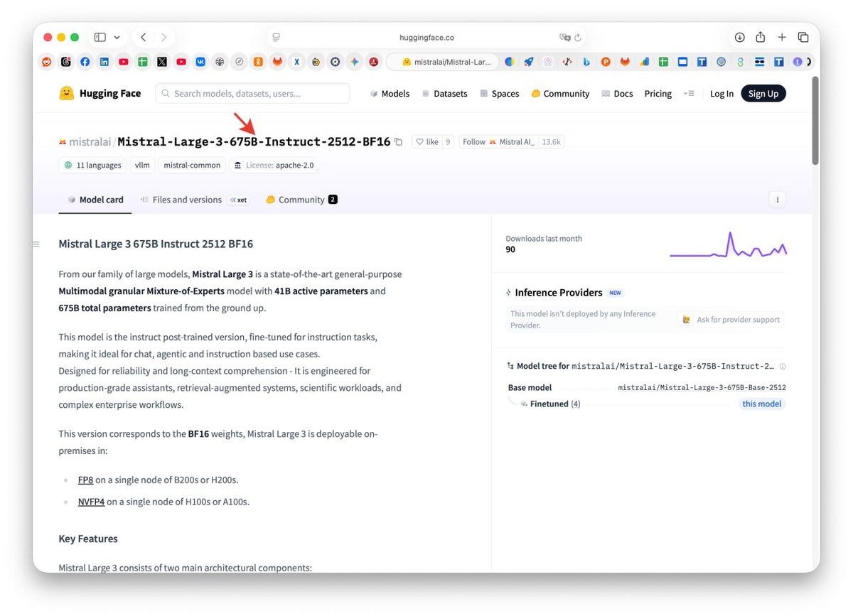Open the Facebook pinned tab

[85, 62]
